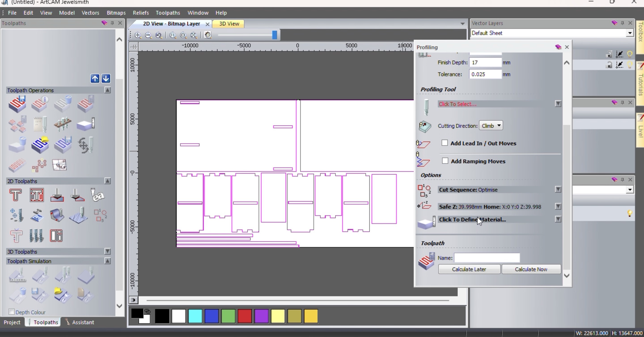
Task: Open the Cutting Direction Climb dropdown
Action: 491,125
